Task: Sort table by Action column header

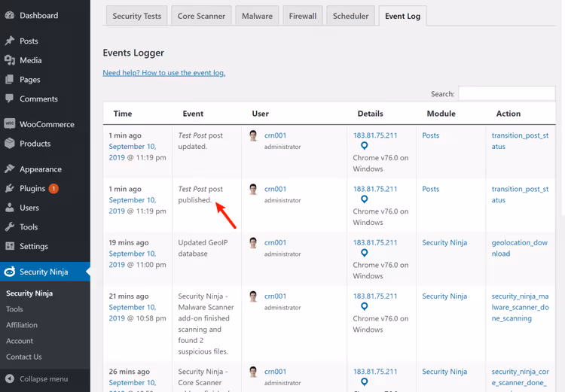Action: [x=508, y=114]
